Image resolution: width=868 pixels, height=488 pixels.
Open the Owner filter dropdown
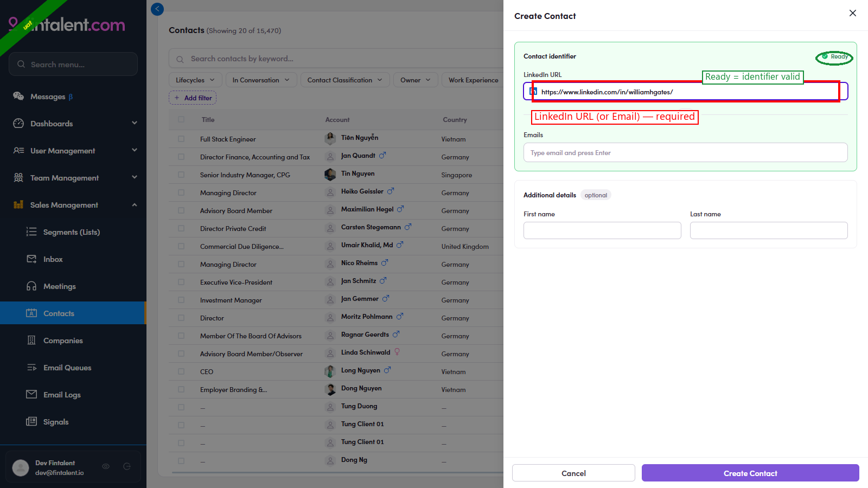pos(416,80)
